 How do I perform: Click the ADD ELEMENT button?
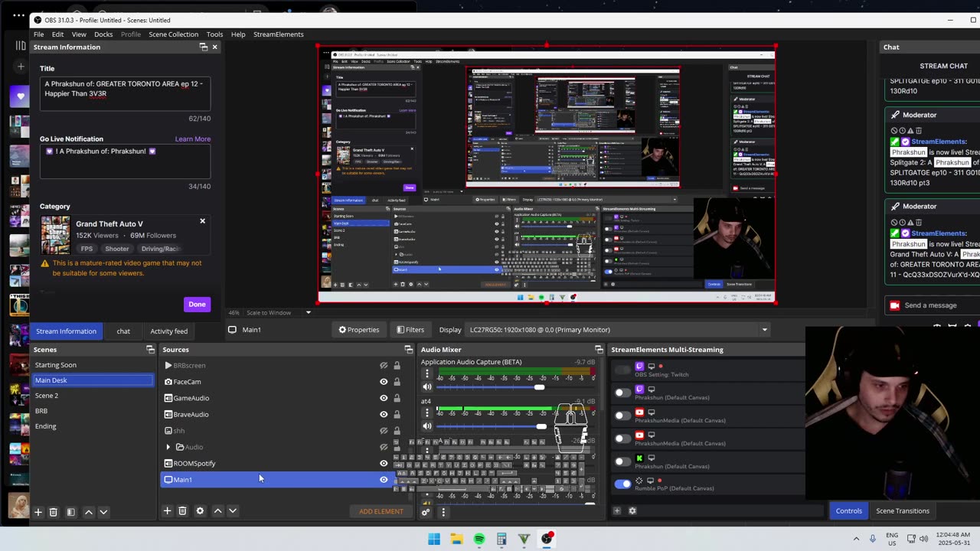click(x=381, y=511)
